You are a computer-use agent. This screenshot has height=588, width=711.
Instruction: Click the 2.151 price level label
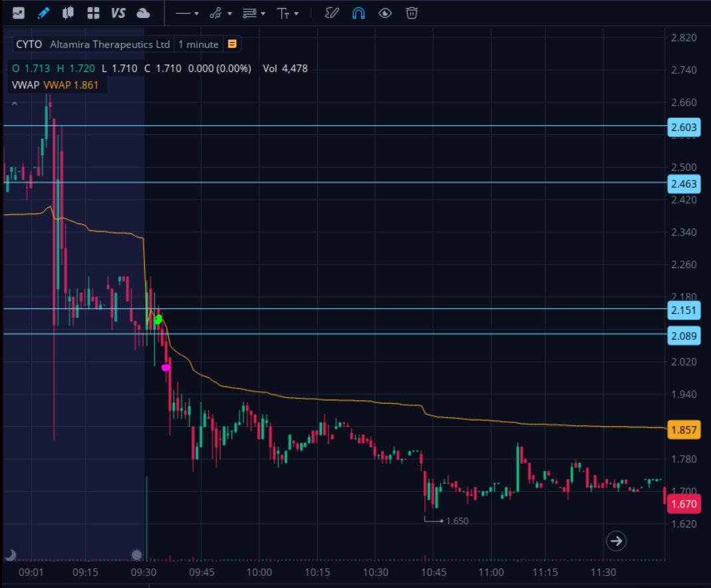[x=684, y=311]
